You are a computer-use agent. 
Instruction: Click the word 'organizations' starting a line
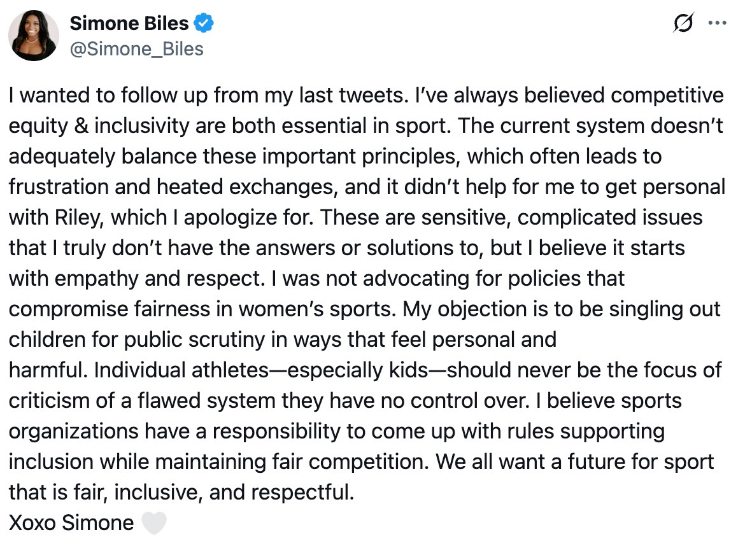click(x=73, y=431)
